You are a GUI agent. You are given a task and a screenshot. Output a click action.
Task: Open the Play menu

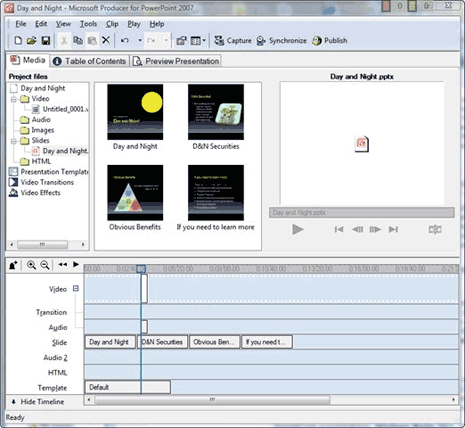click(134, 24)
